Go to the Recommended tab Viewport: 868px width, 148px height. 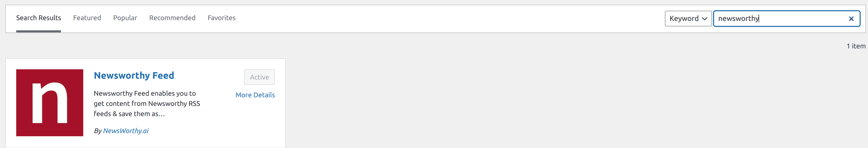172,18
